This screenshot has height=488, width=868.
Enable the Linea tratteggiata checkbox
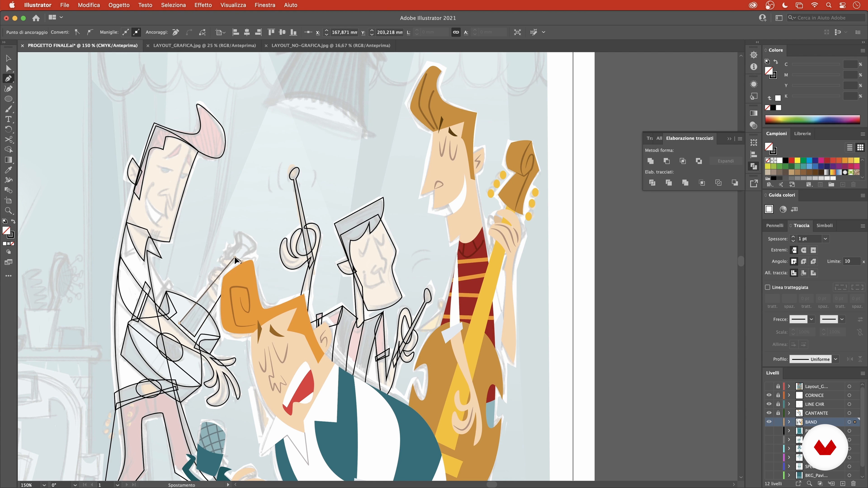point(768,287)
